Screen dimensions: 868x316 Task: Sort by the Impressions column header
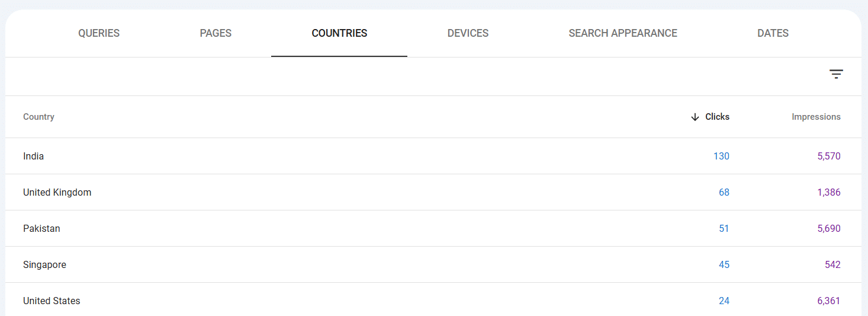(816, 117)
